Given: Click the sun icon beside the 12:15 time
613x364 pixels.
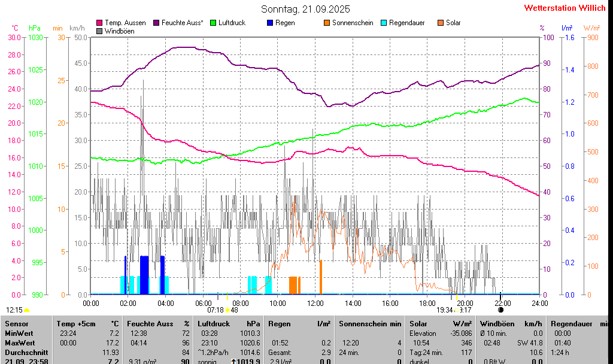Looking at the screenshot, I should pyautogui.click(x=26, y=310).
